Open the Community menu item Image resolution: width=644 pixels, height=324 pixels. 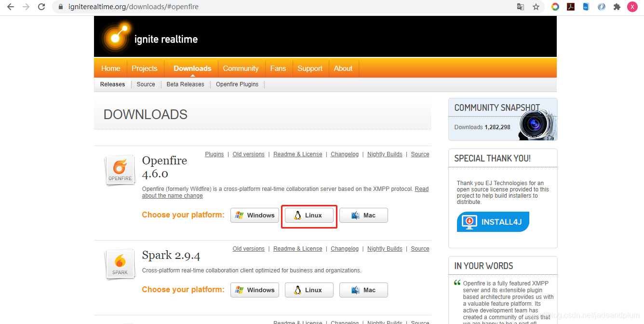tap(241, 68)
